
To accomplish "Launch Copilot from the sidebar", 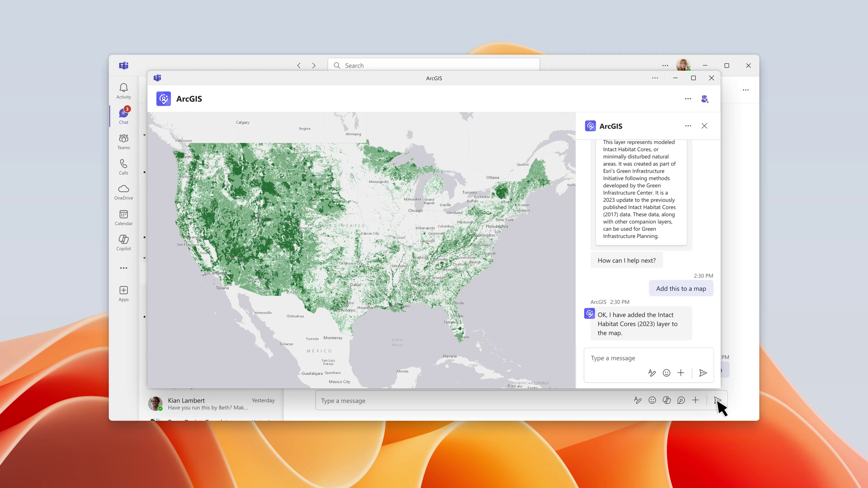I will [x=124, y=243].
